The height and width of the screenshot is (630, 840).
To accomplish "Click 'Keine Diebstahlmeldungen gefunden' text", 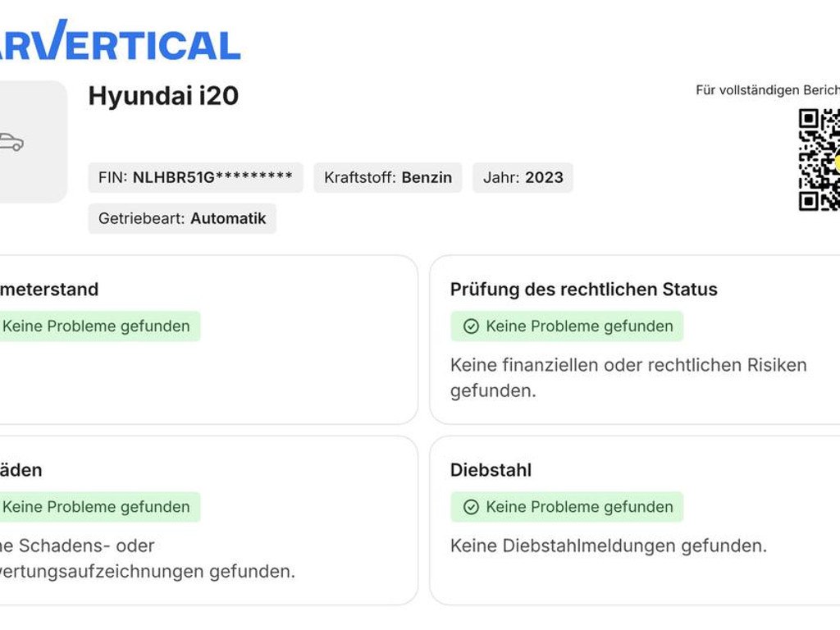I will pyautogui.click(x=609, y=546).
